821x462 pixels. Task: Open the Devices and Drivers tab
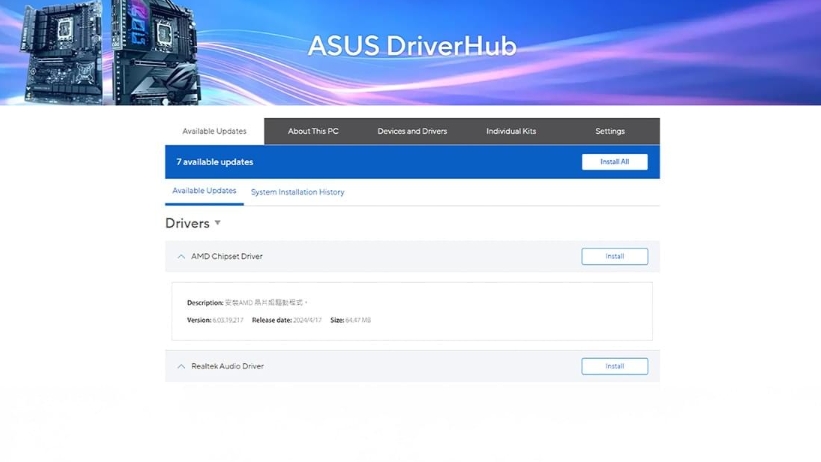[412, 131]
